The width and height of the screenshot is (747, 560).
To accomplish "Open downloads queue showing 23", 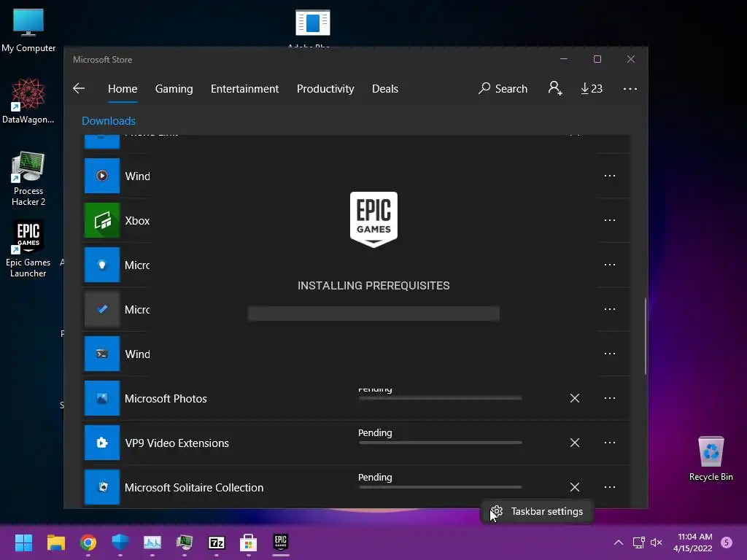I will click(591, 88).
